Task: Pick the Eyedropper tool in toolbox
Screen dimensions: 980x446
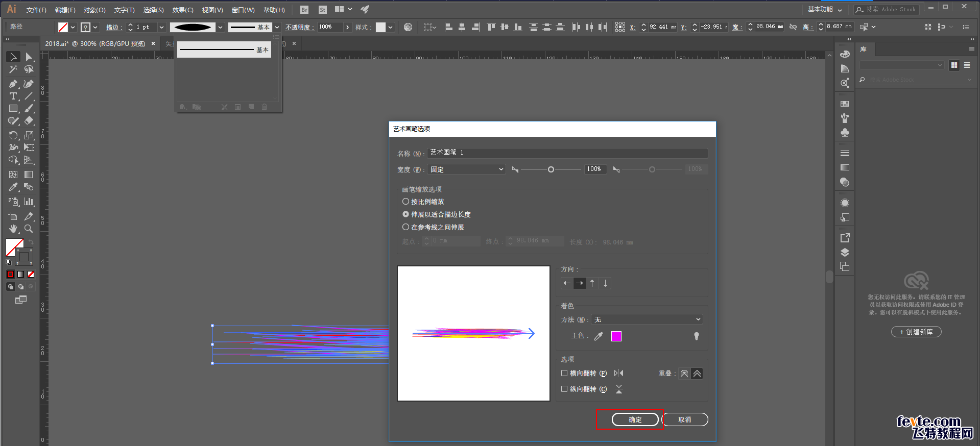Action: [13, 187]
